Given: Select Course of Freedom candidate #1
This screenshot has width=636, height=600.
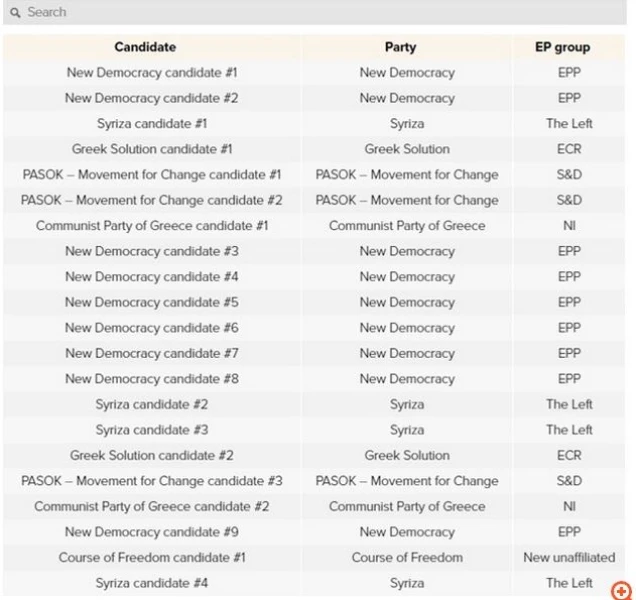Looking at the screenshot, I should tap(152, 557).
